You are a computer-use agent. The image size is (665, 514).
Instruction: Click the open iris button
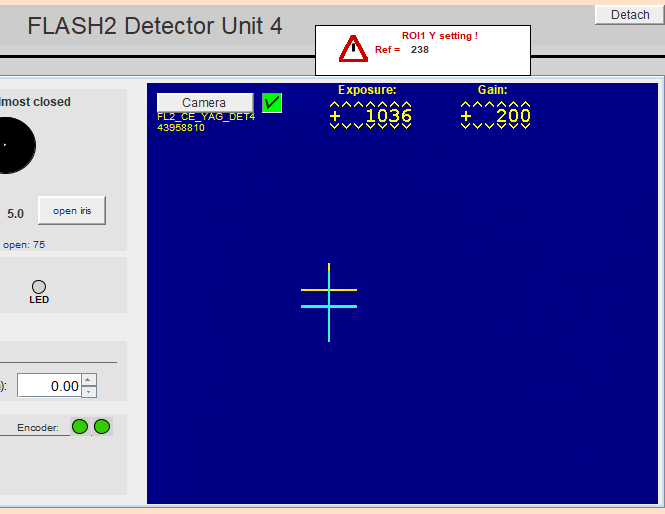(72, 211)
